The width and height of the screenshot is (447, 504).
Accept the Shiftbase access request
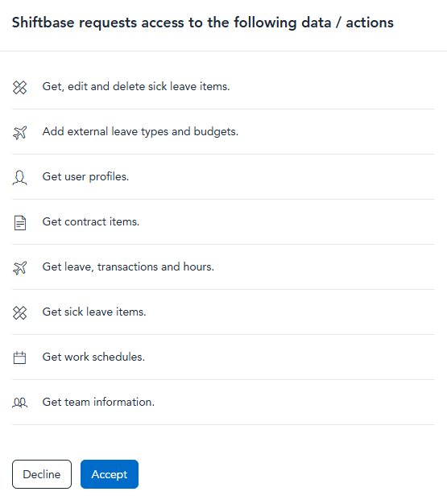[x=110, y=474]
